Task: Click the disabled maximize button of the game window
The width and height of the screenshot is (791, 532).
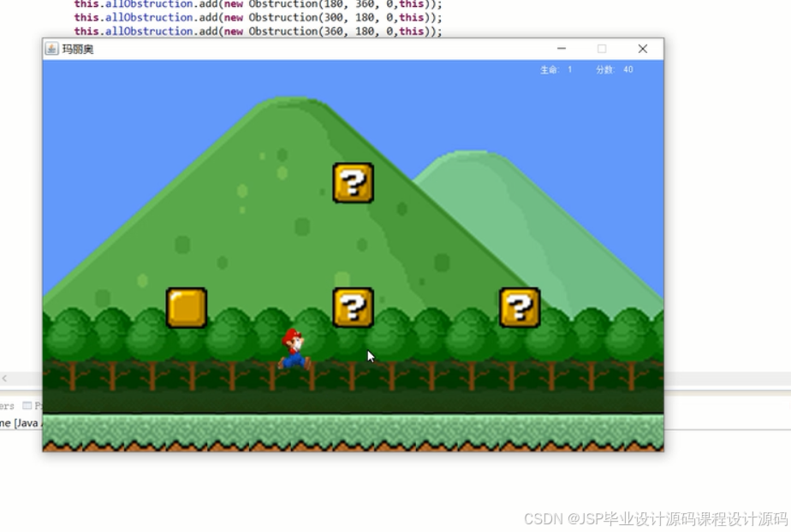Action: click(602, 49)
